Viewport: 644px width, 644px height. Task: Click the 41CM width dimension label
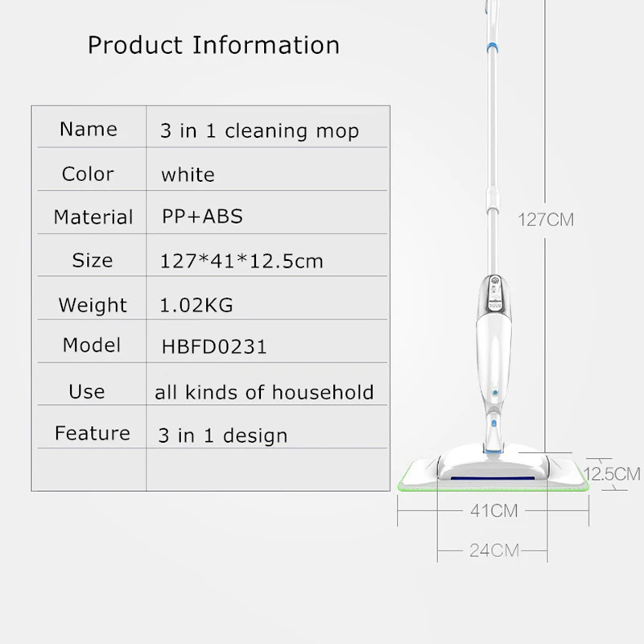[494, 511]
